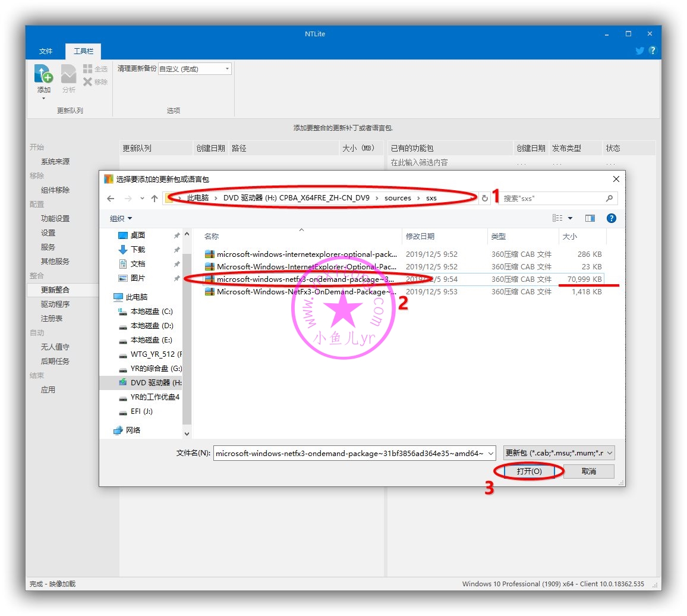Click the change view layout icon
Image resolution: width=687 pixels, height=616 pixels.
557,218
